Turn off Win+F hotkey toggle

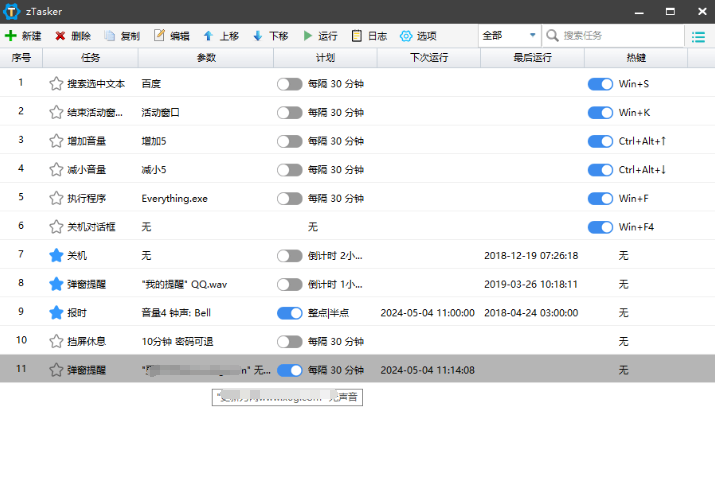tap(600, 198)
